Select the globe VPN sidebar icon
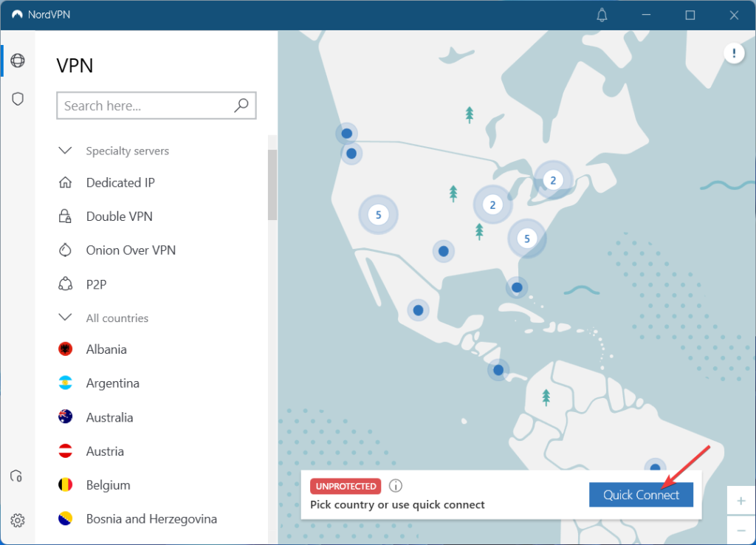The image size is (756, 545). click(x=18, y=61)
